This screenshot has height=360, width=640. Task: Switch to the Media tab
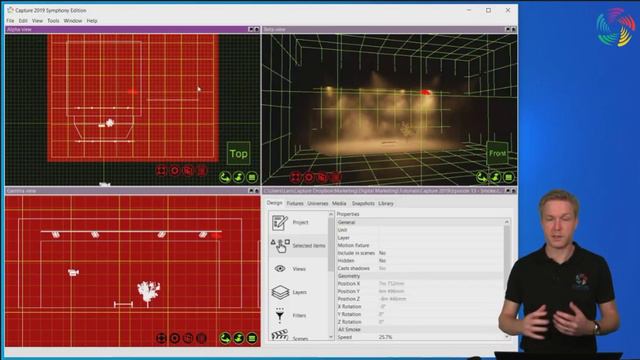coord(339,203)
